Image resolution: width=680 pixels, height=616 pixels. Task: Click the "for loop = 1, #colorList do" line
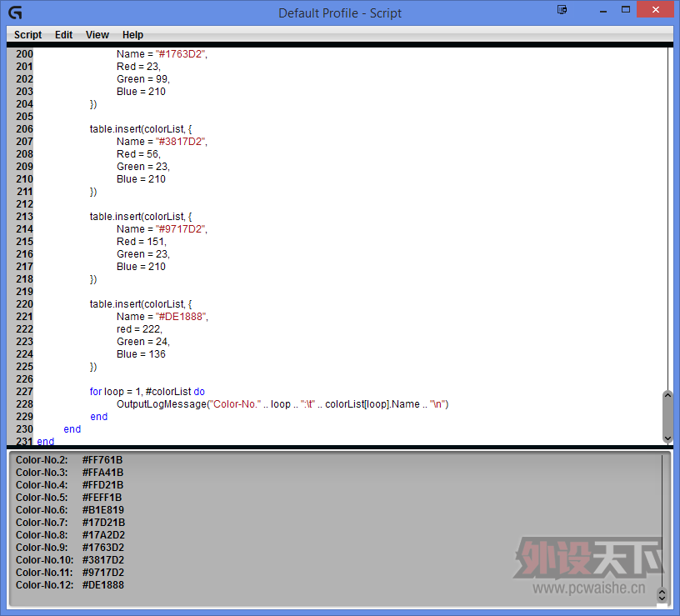coord(147,392)
